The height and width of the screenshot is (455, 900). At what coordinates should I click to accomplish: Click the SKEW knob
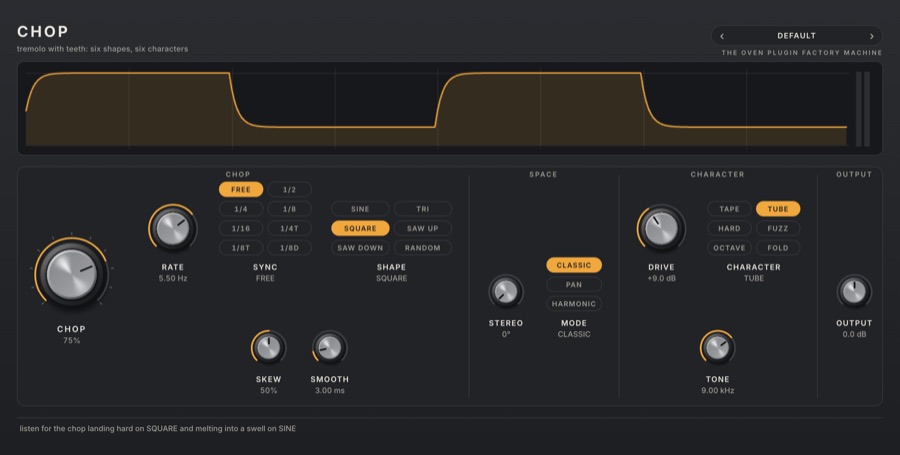click(269, 347)
